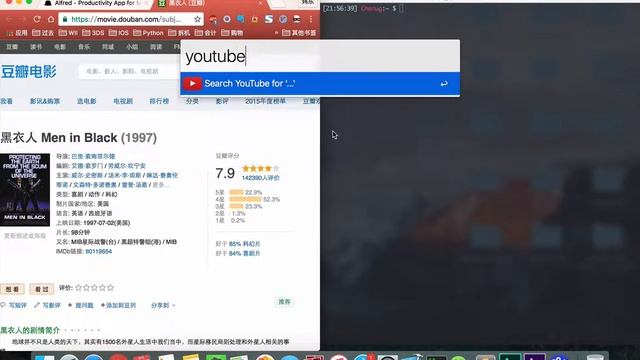Viewport: 640px width, 360px height.
Task: Open 音乐 in Douban top navigation
Action: [84, 47]
